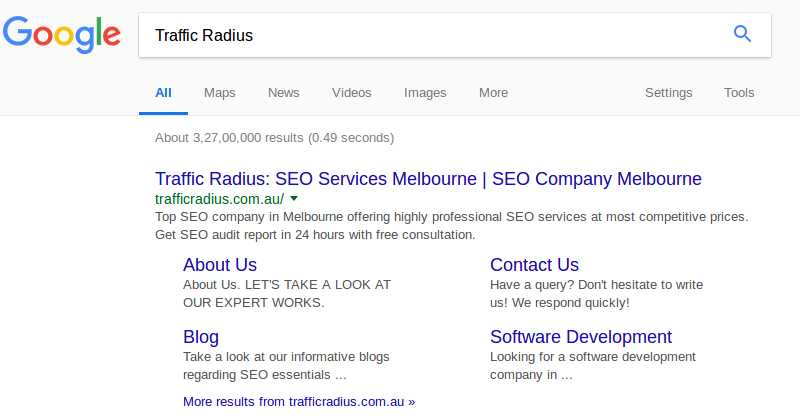This screenshot has height=416, width=800.
Task: Open the Software Development sitelink
Action: (581, 337)
